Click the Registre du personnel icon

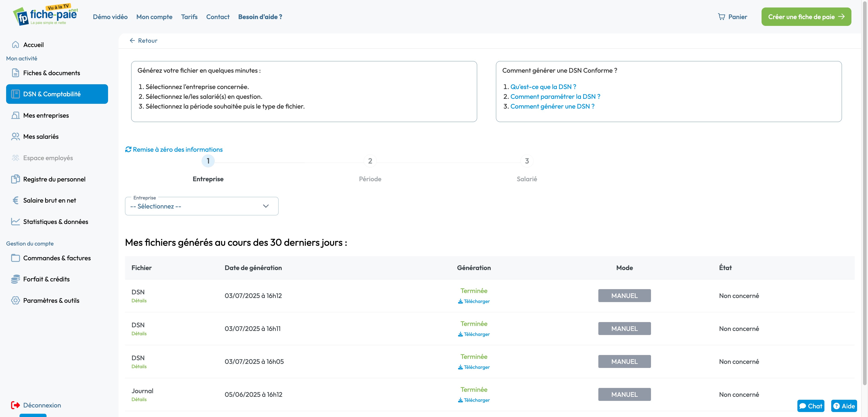15,179
